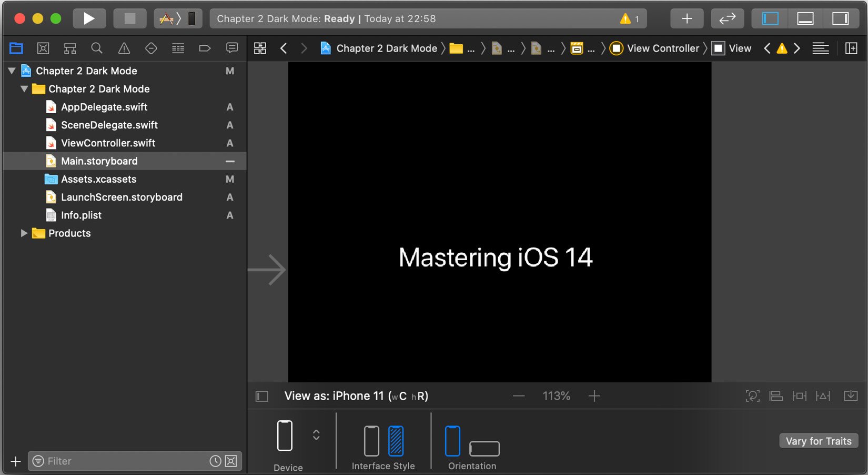Viewport: 868px width, 475px height.
Task: Open the scheme selector in the toolbar
Action: tap(167, 19)
